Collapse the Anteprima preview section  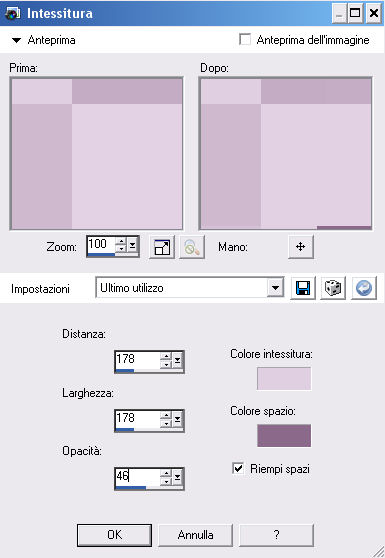click(16, 40)
